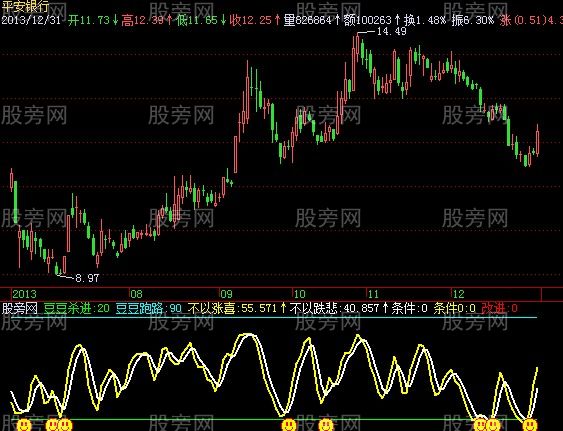Click the 平安银行 stock name title
563x431 pixels.
[25, 6]
